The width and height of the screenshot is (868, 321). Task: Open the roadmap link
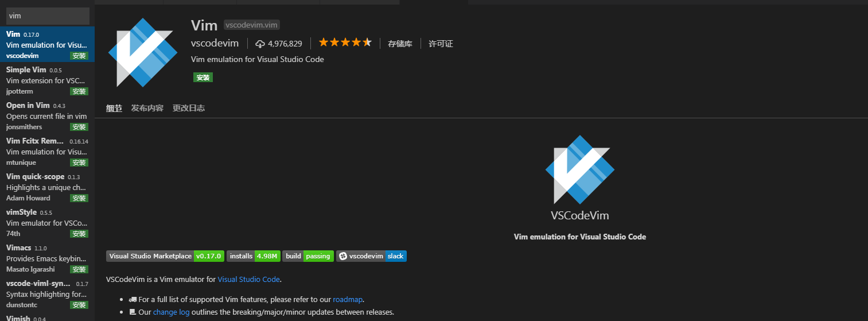coord(348,300)
